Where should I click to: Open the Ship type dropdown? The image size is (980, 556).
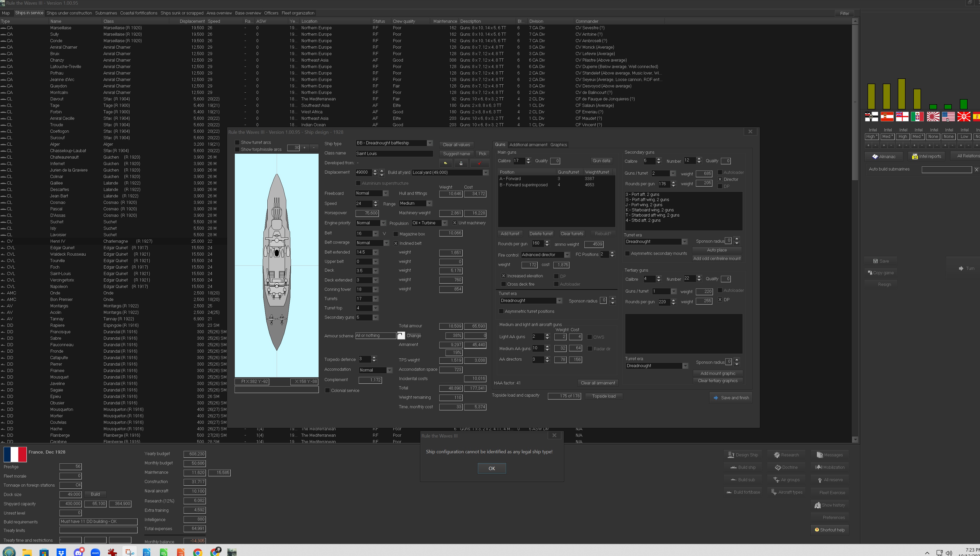430,143
